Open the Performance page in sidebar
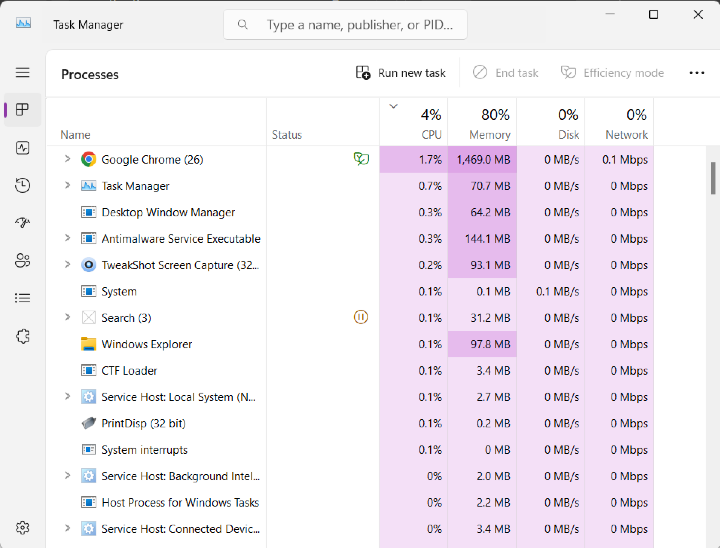Image resolution: width=720 pixels, height=548 pixels. pos(22,148)
